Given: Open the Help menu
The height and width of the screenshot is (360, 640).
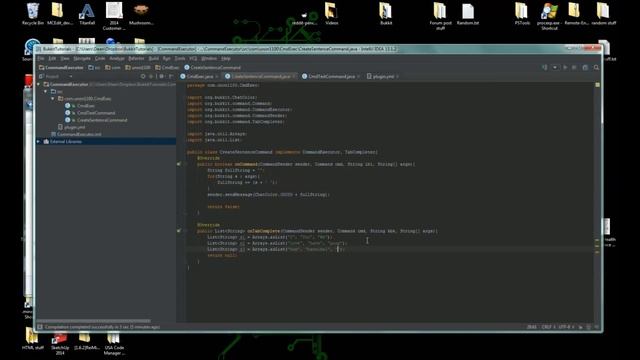Looking at the screenshot, I should point(226,58).
